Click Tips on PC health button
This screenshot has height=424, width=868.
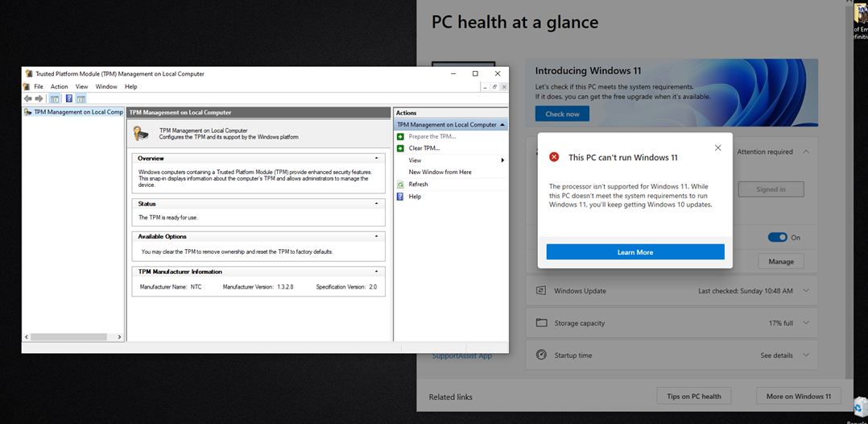pos(693,397)
